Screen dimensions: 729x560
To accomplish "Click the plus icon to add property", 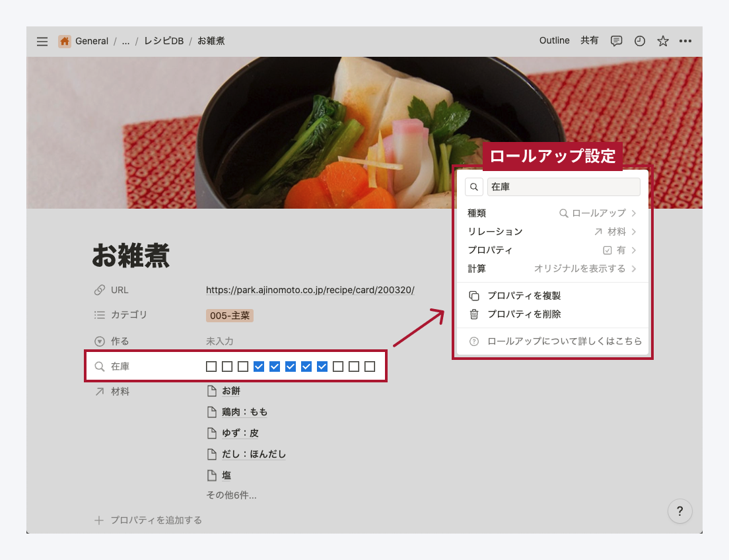I will pos(99,520).
